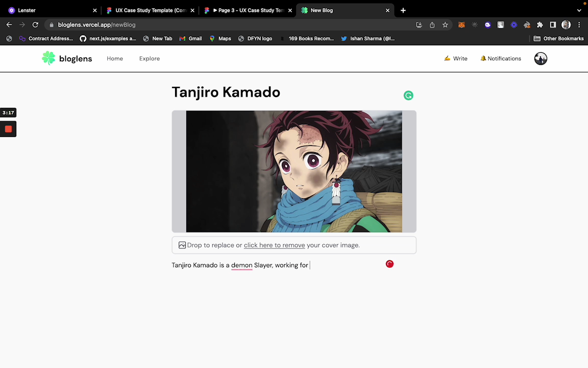Share this page icon

(x=432, y=25)
